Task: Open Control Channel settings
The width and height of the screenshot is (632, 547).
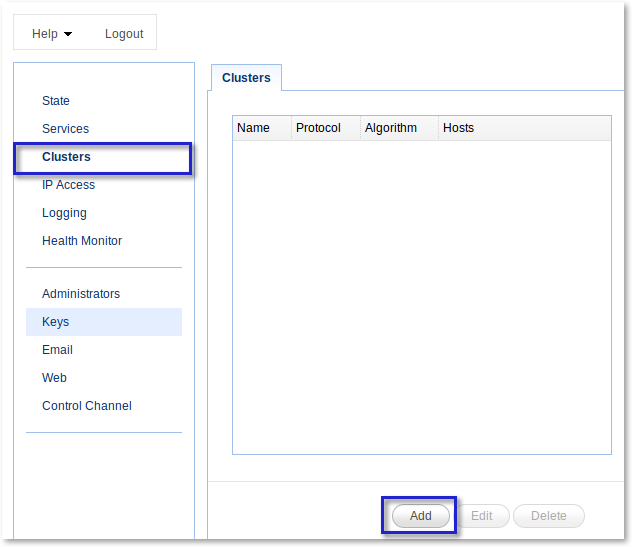Action: point(87,406)
